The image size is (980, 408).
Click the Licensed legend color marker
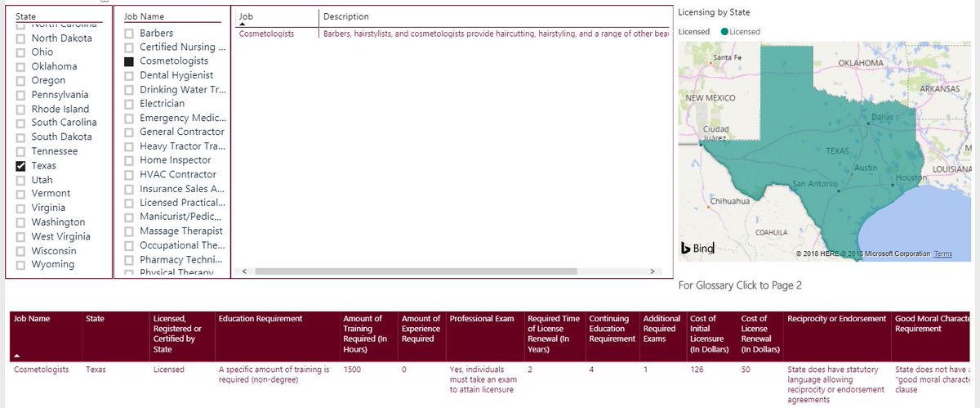click(x=723, y=32)
